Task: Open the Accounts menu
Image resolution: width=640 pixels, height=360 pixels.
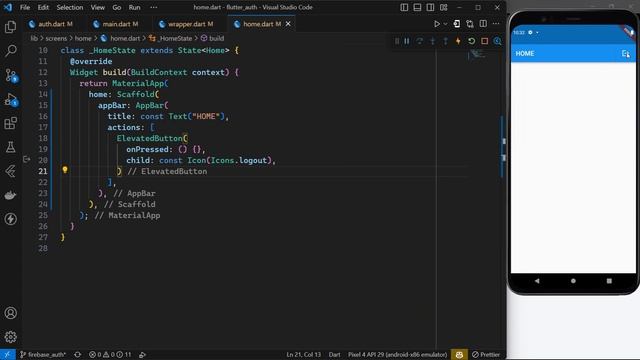Action: coord(11,313)
